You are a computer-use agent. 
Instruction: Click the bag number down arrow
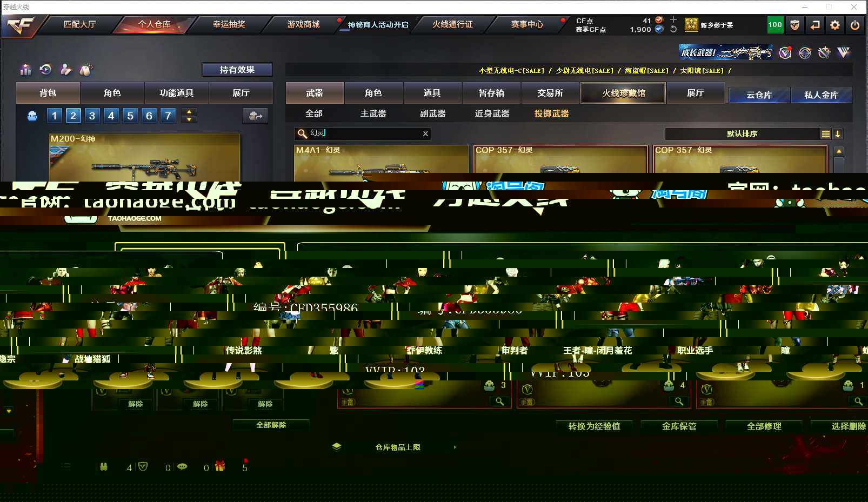[x=189, y=119]
